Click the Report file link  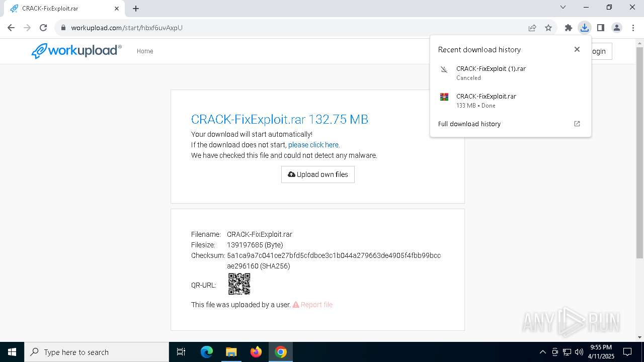[x=312, y=305]
